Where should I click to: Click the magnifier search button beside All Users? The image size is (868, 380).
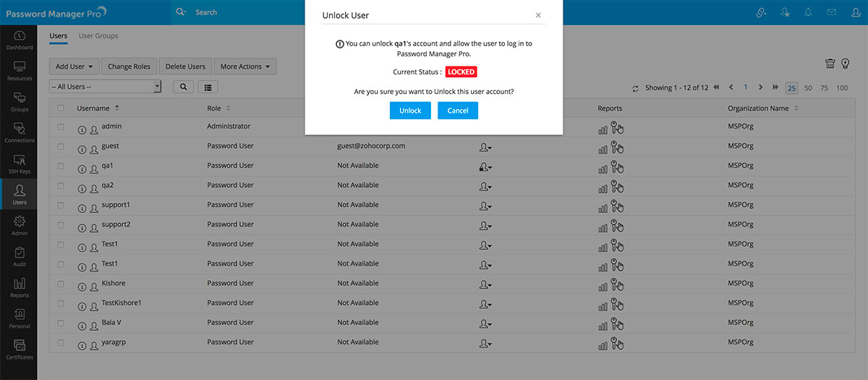tap(183, 87)
